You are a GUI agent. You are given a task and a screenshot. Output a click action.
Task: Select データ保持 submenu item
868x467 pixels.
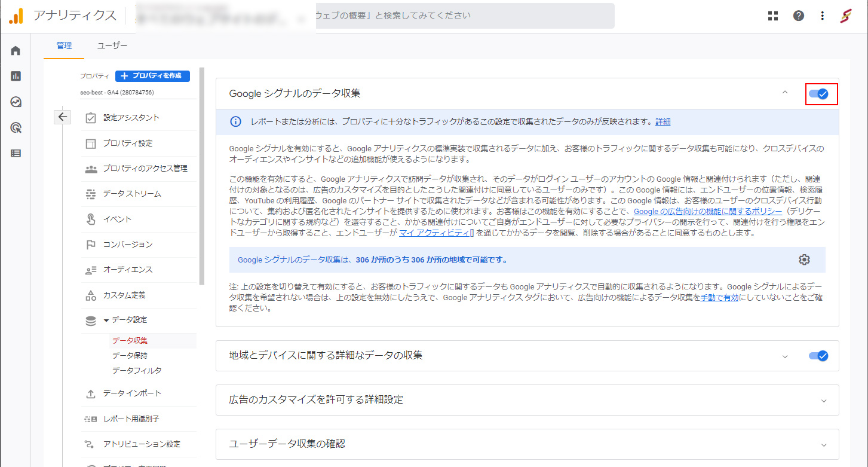coord(130,356)
